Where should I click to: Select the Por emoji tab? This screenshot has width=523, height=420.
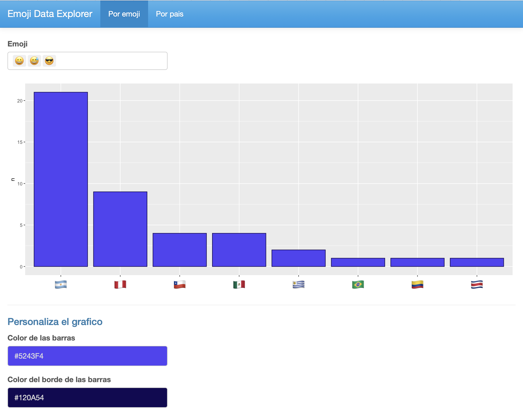[124, 14]
